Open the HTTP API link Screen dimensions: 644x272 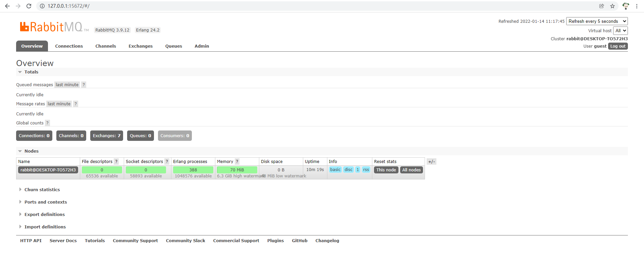point(31,241)
